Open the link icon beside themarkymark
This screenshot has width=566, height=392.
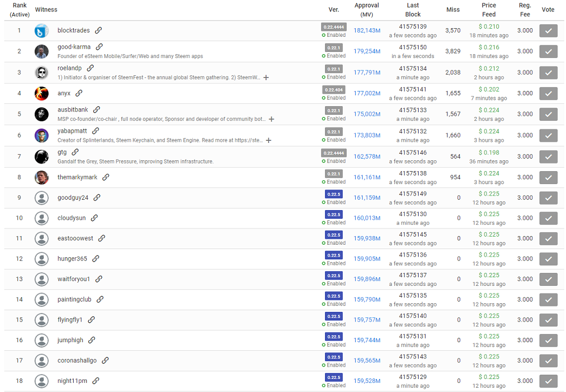click(x=106, y=177)
